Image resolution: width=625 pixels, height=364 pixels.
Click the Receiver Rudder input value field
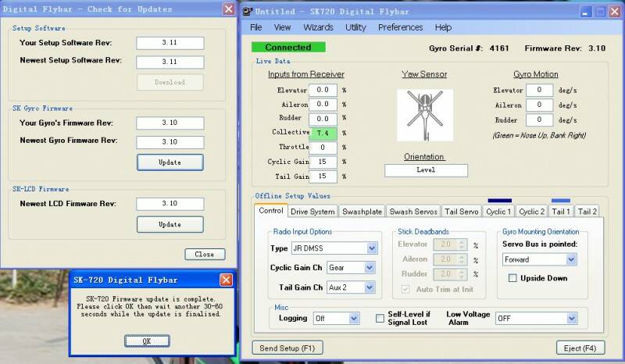[323, 119]
